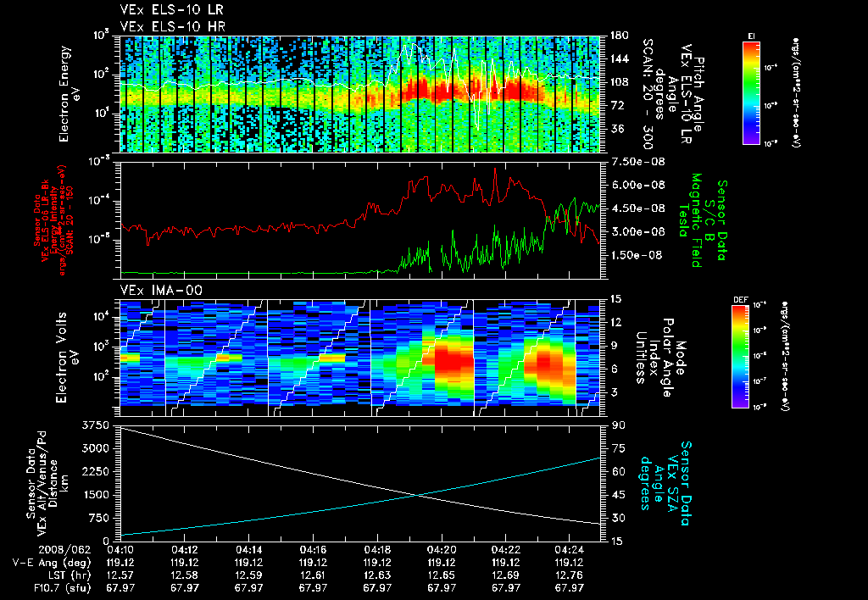The width and height of the screenshot is (868, 600).
Task: Select the LST value 12.58
Action: click(x=184, y=575)
